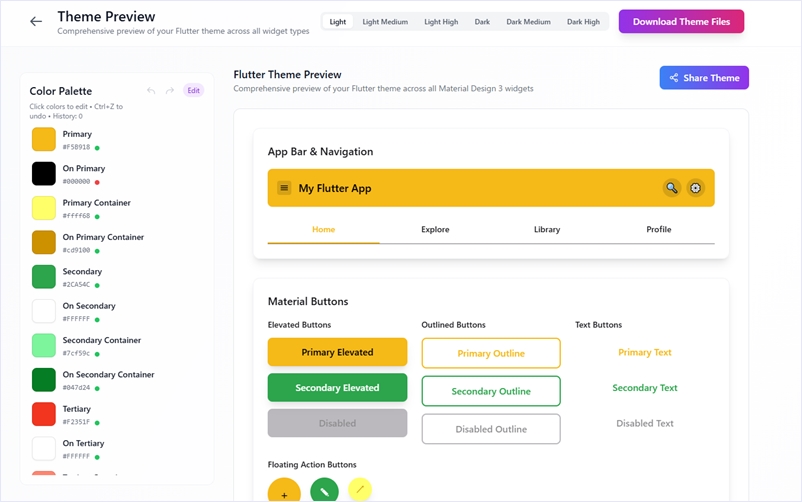Click the Edit pill in Color Palette

(193, 91)
